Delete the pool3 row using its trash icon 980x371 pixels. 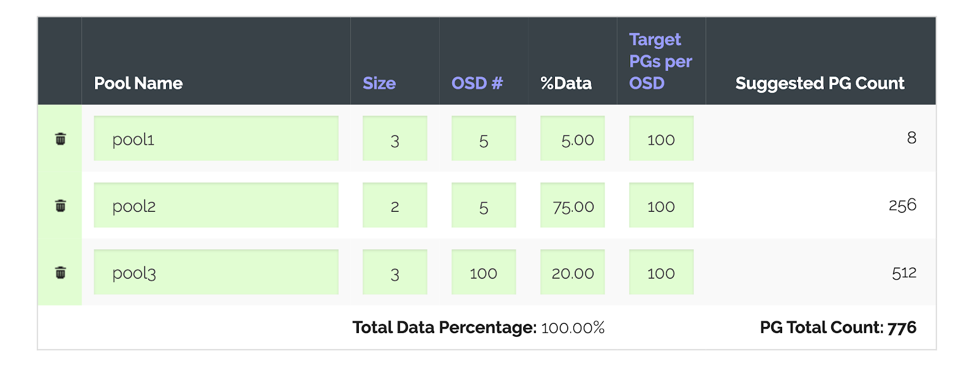coord(59,272)
